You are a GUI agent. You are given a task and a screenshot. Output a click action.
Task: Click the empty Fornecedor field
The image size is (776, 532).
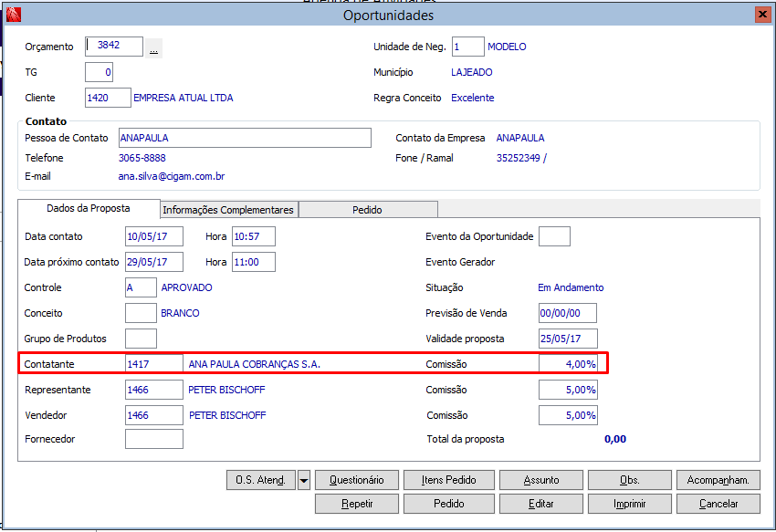pos(154,439)
